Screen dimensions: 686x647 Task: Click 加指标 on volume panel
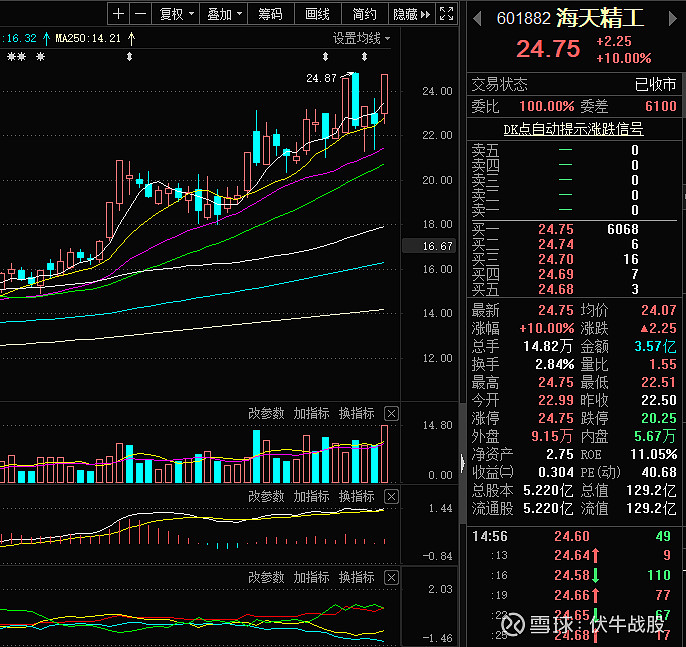[311, 413]
